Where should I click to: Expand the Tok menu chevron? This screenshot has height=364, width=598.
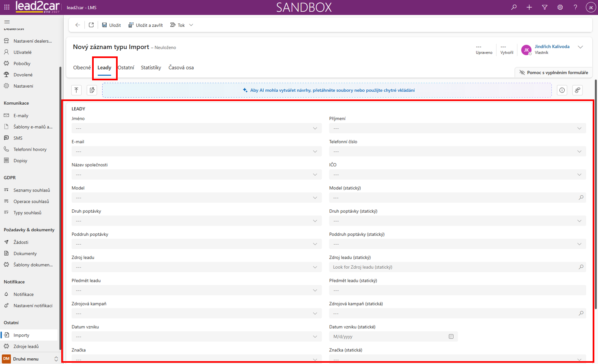click(x=191, y=25)
